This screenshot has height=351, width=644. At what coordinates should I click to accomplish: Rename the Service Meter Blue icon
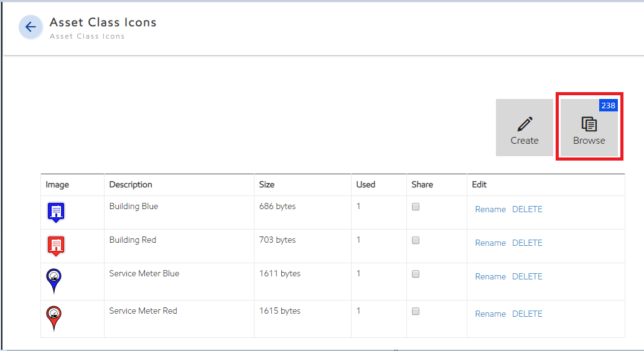point(490,277)
